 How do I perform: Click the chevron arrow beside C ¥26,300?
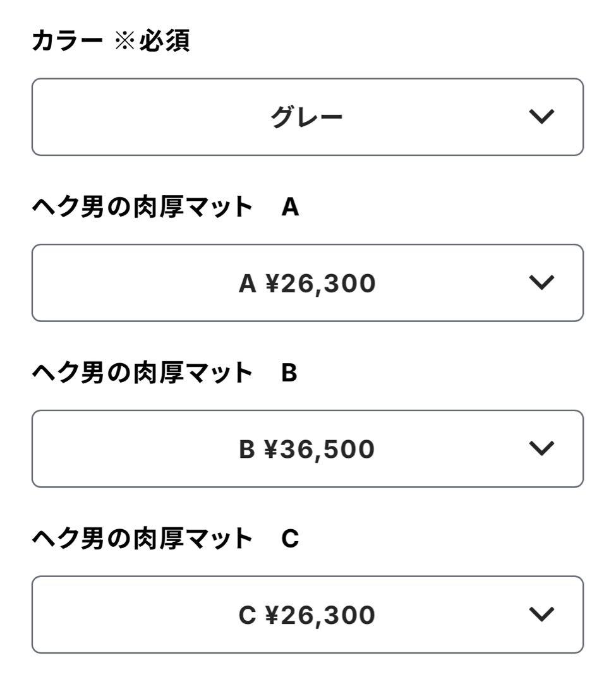pos(543,614)
